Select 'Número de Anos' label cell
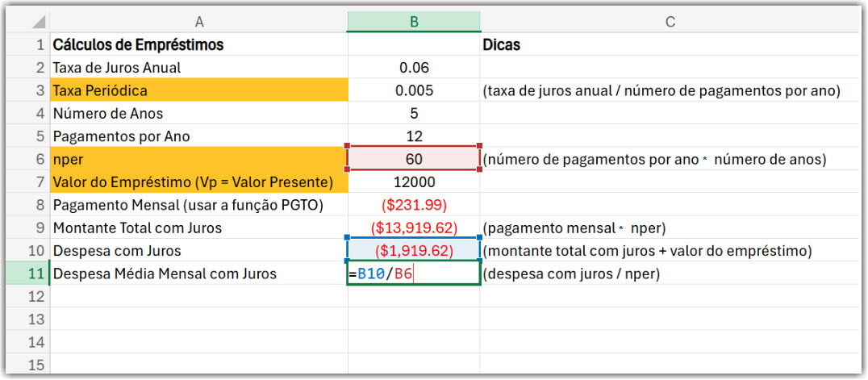The image size is (868, 380). click(x=198, y=114)
